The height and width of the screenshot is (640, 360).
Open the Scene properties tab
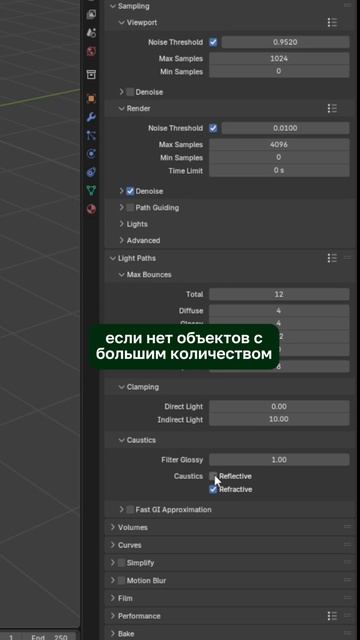point(91,33)
